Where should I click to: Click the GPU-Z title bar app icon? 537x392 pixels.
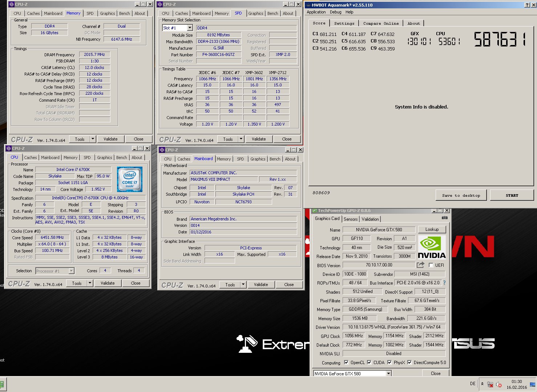point(314,211)
